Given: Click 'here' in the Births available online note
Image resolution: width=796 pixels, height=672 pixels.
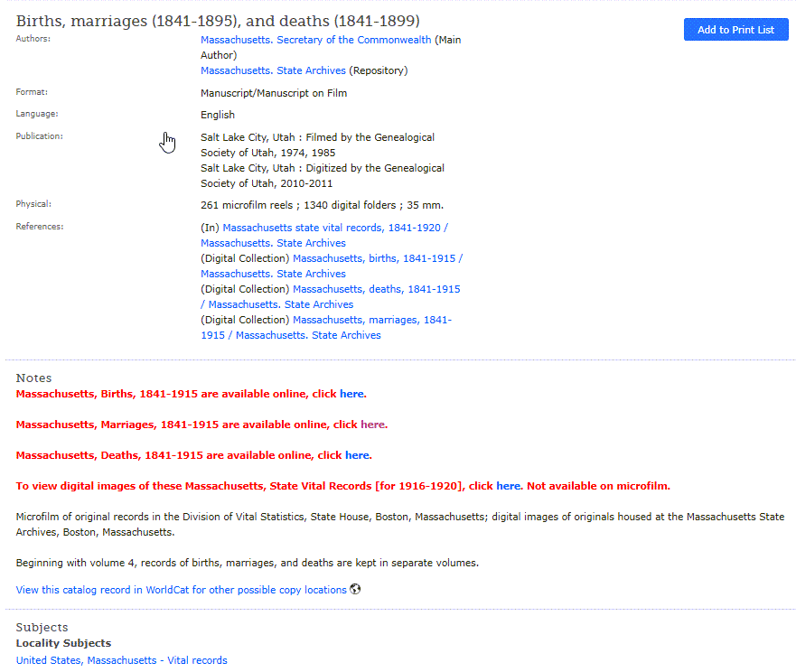Looking at the screenshot, I should tap(351, 394).
